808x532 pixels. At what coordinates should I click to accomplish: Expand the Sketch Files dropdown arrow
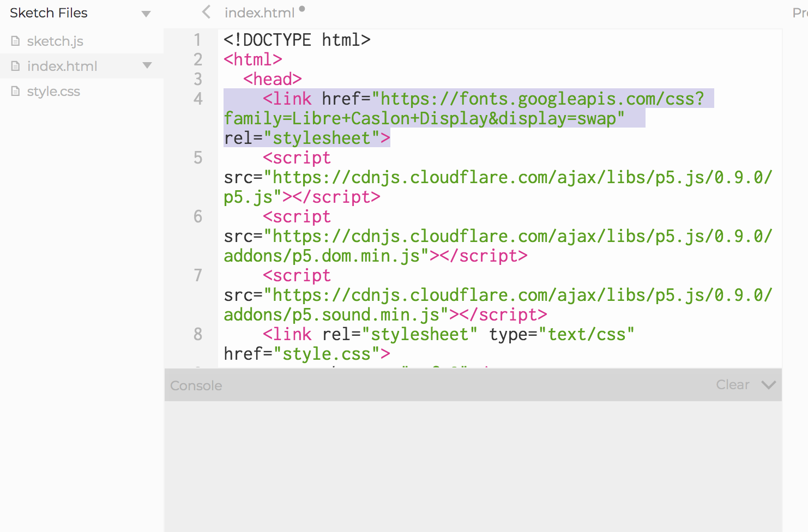coord(146,14)
